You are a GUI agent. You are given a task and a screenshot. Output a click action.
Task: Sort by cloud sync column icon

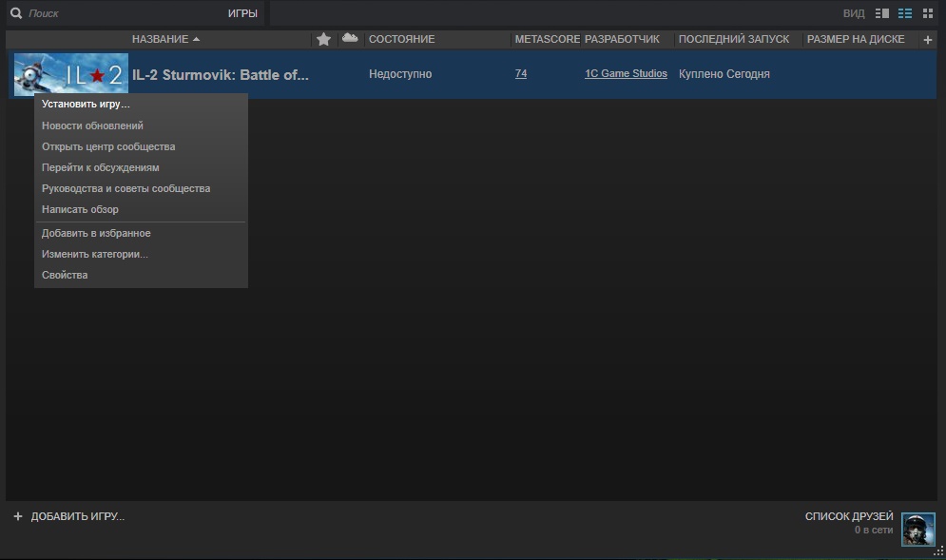[x=350, y=38]
